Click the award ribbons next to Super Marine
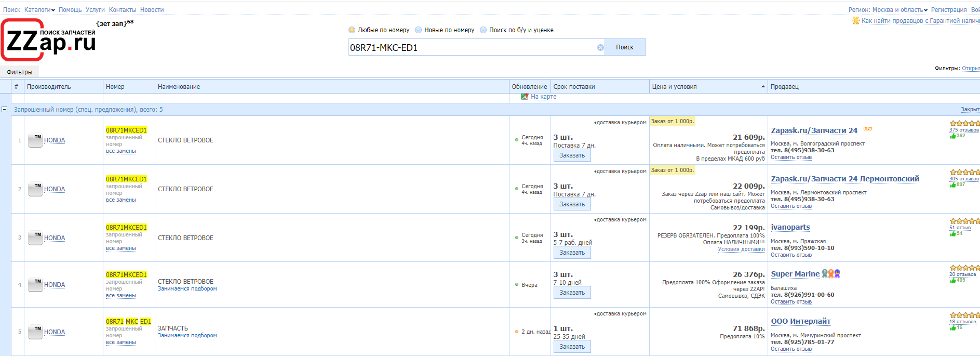 point(831,274)
